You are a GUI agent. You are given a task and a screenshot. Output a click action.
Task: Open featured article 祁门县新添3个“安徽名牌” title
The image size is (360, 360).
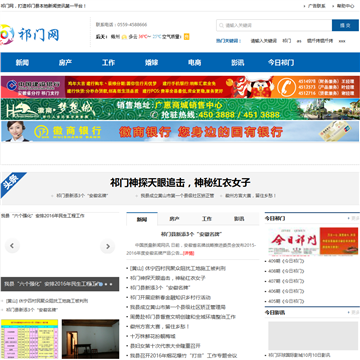(192, 234)
